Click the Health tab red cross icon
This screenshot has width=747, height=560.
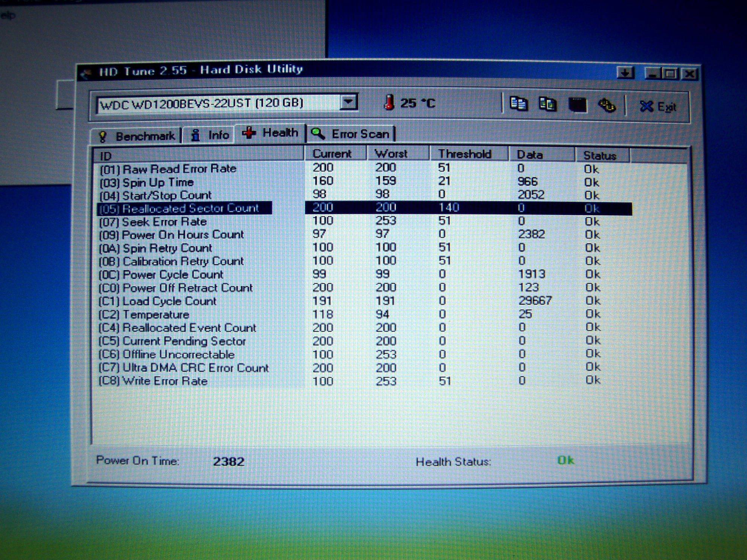tap(249, 133)
